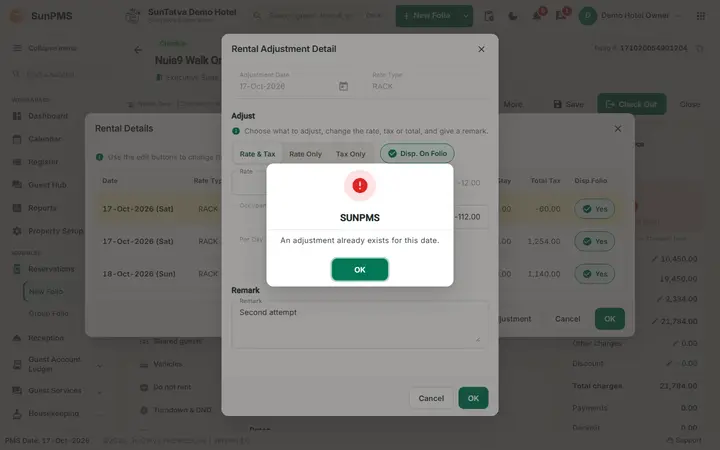Viewport: 720px width, 450px height.
Task: Click the sidebar menu search field
Action: coord(60,74)
